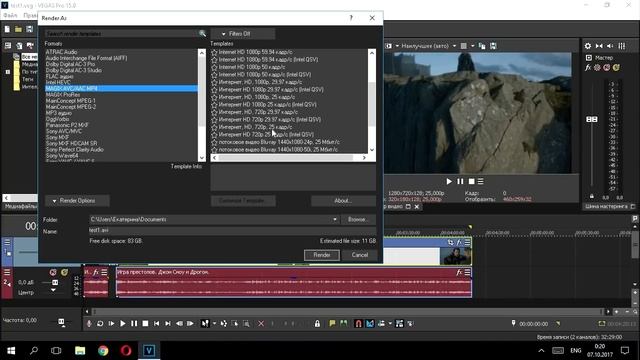Click the About button

[343, 201]
